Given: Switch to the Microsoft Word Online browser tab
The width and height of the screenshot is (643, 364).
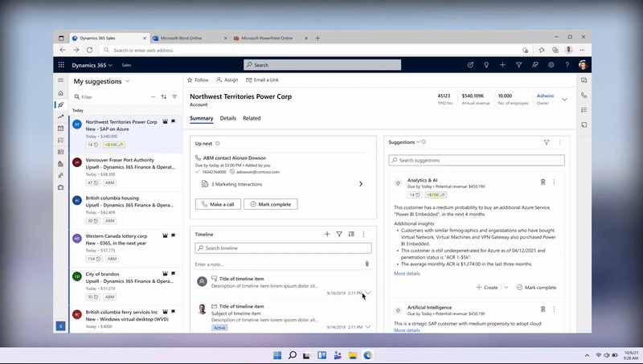Looking at the screenshot, I should click(190, 38).
